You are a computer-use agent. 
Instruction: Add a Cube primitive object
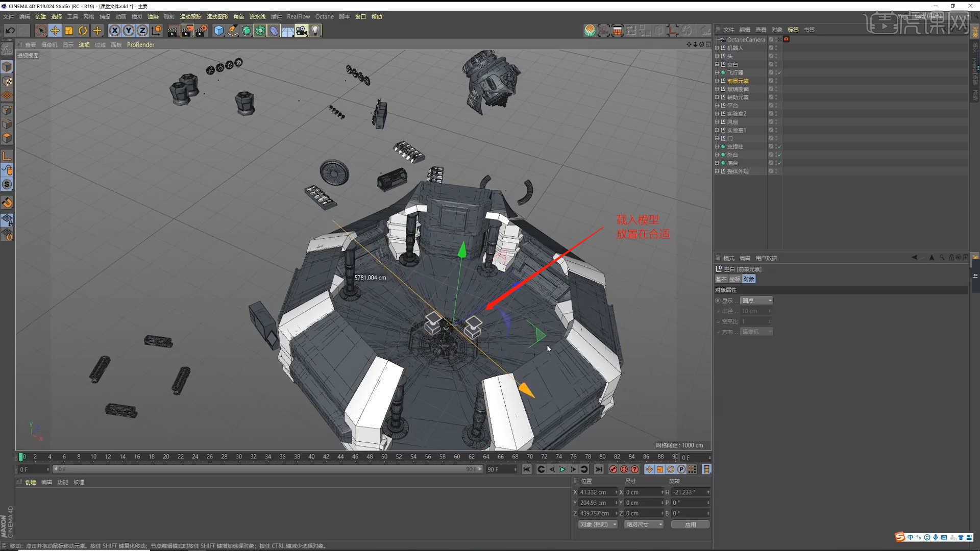click(219, 31)
